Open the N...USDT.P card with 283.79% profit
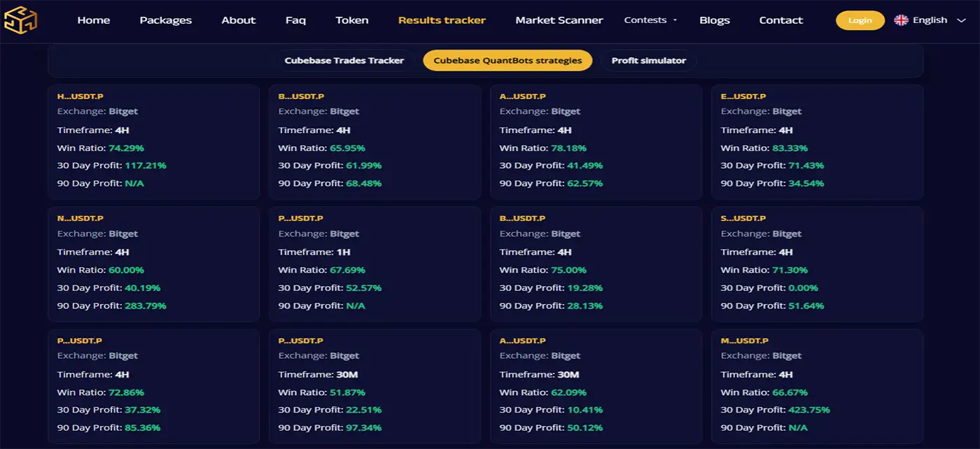 (153, 264)
